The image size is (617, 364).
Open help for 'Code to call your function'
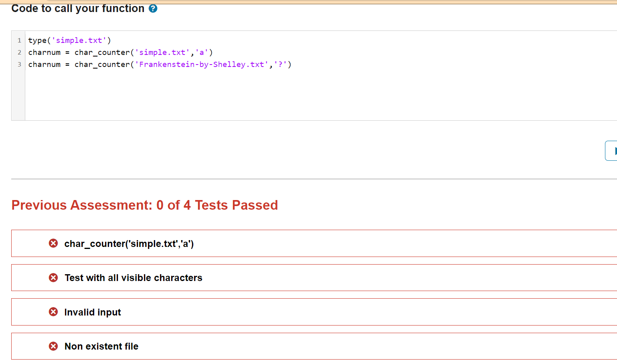tap(153, 8)
